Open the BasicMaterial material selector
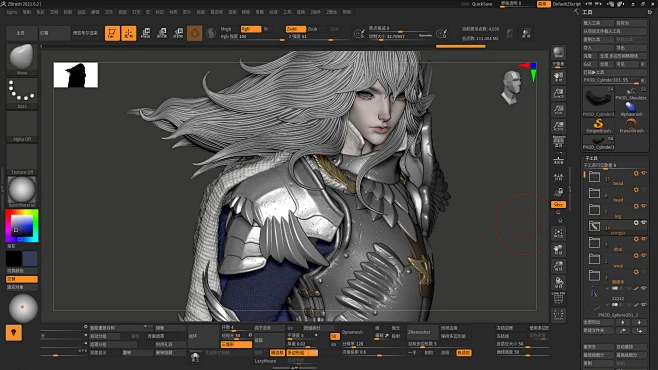The image size is (658, 370). [22, 191]
